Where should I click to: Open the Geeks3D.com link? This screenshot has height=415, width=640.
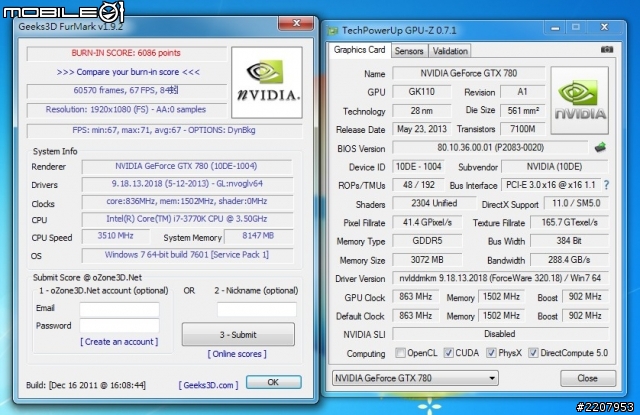point(209,385)
